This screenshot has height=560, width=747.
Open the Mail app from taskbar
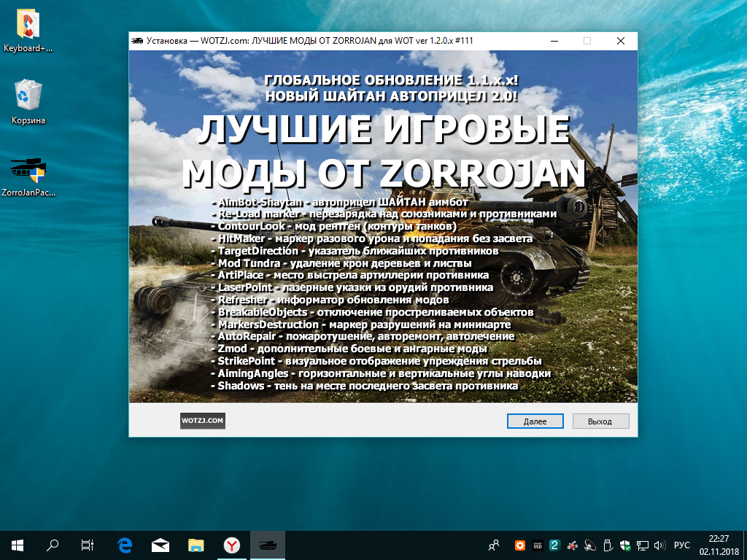coord(160,545)
